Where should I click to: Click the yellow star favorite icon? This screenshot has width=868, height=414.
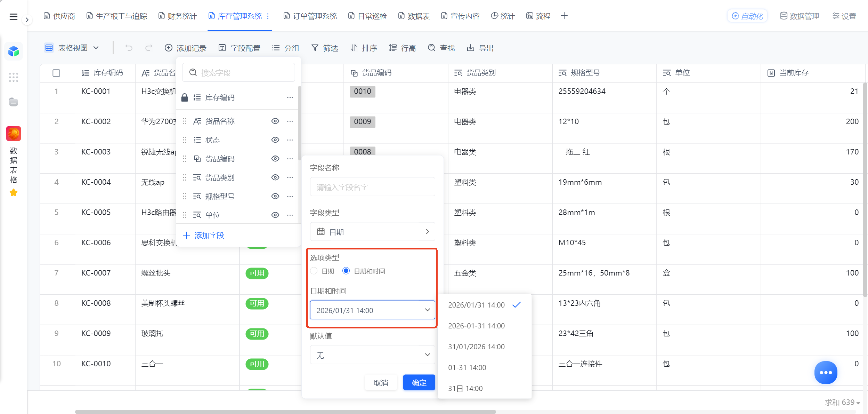point(14,192)
